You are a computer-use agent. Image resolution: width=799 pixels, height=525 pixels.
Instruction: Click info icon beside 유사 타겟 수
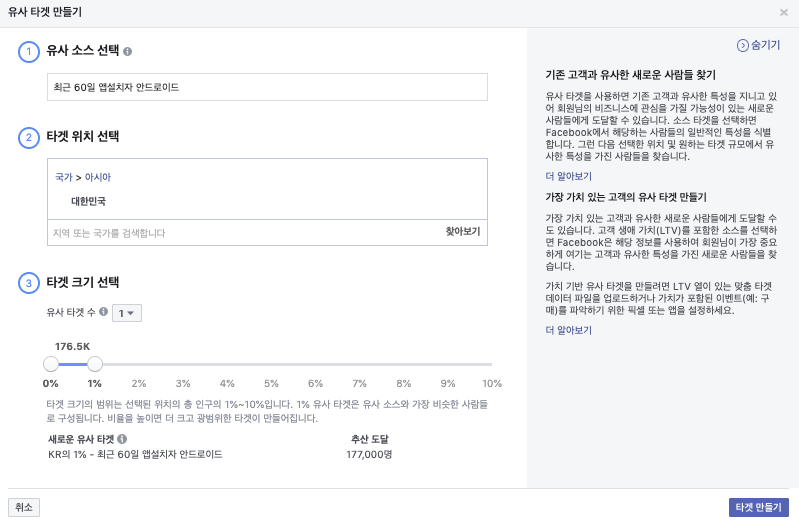(x=103, y=311)
